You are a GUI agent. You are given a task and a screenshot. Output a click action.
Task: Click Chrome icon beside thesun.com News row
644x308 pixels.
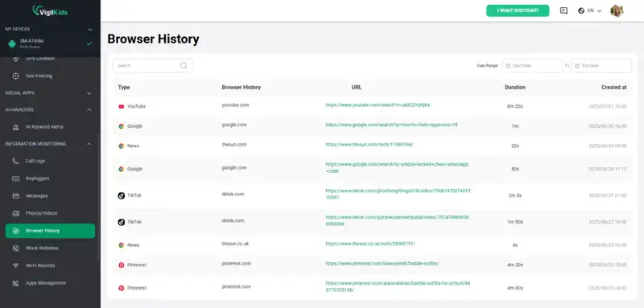(122, 146)
